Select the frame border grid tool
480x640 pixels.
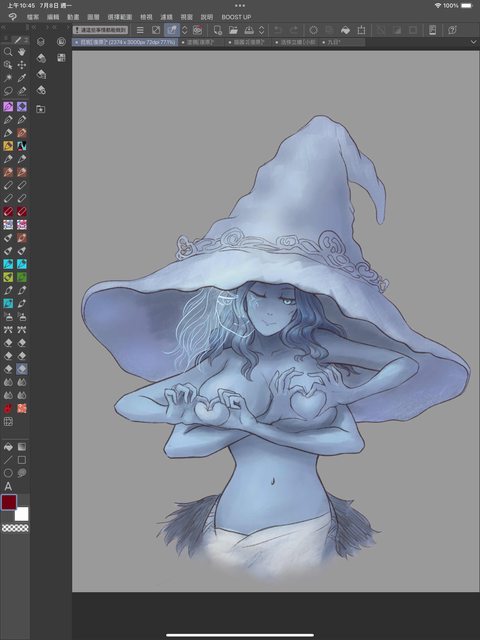pos(8,422)
